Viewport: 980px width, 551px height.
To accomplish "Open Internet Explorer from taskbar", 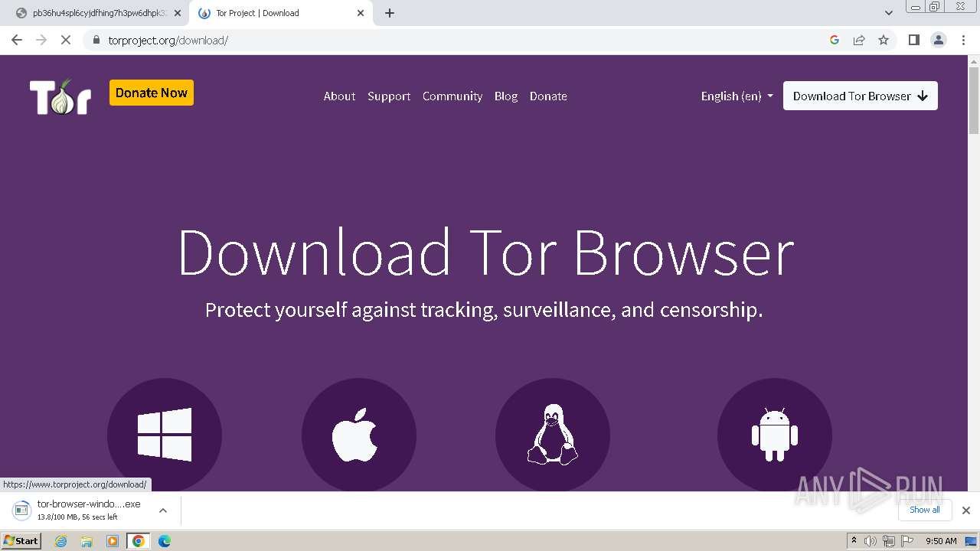I will (61, 541).
